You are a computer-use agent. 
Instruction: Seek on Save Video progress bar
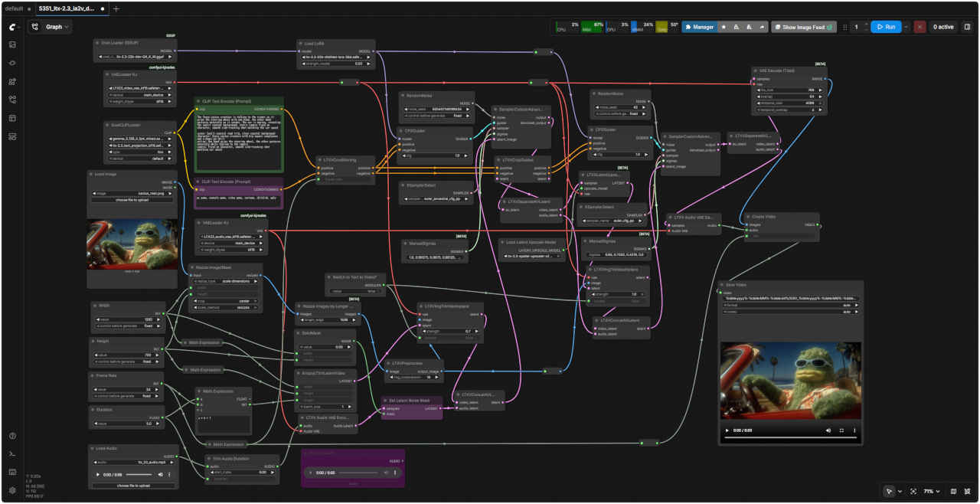pyautogui.click(x=791, y=437)
